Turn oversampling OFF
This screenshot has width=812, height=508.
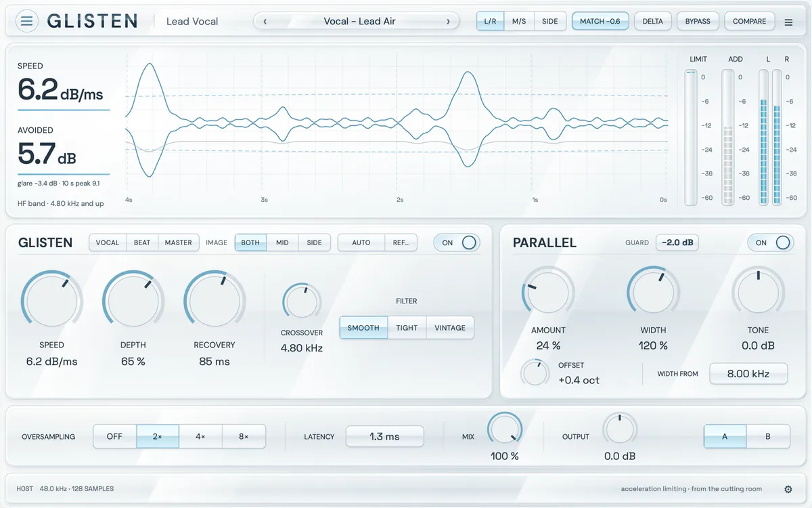[x=114, y=436]
